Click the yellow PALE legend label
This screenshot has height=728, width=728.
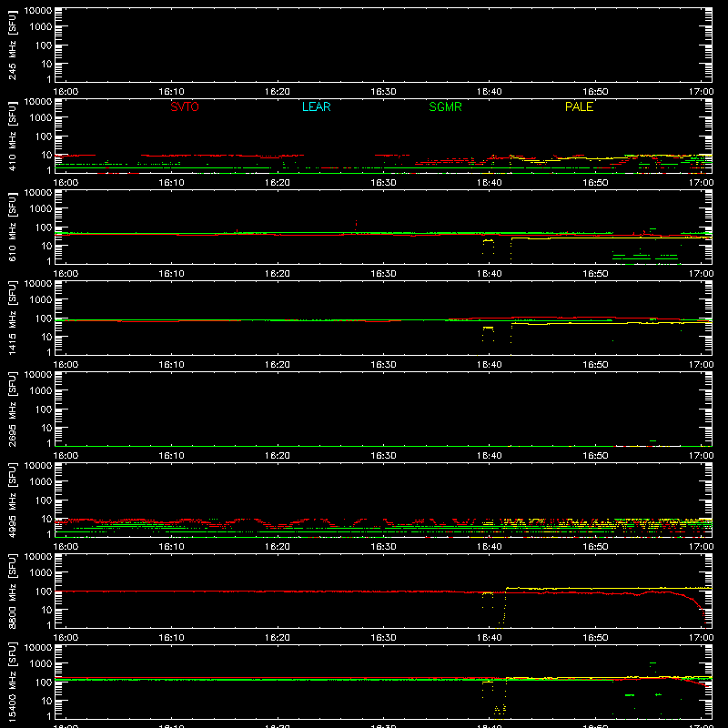click(x=579, y=106)
